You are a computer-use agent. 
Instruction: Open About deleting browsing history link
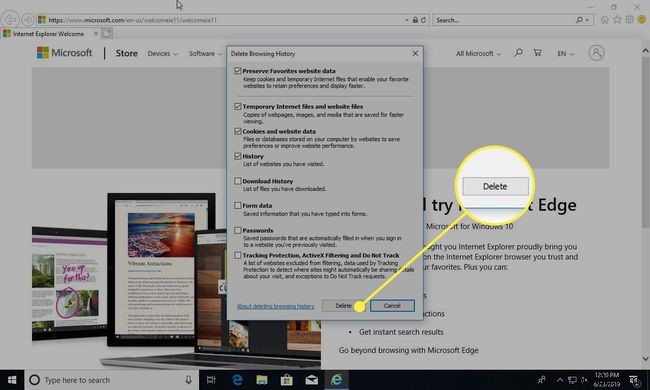[x=275, y=306]
